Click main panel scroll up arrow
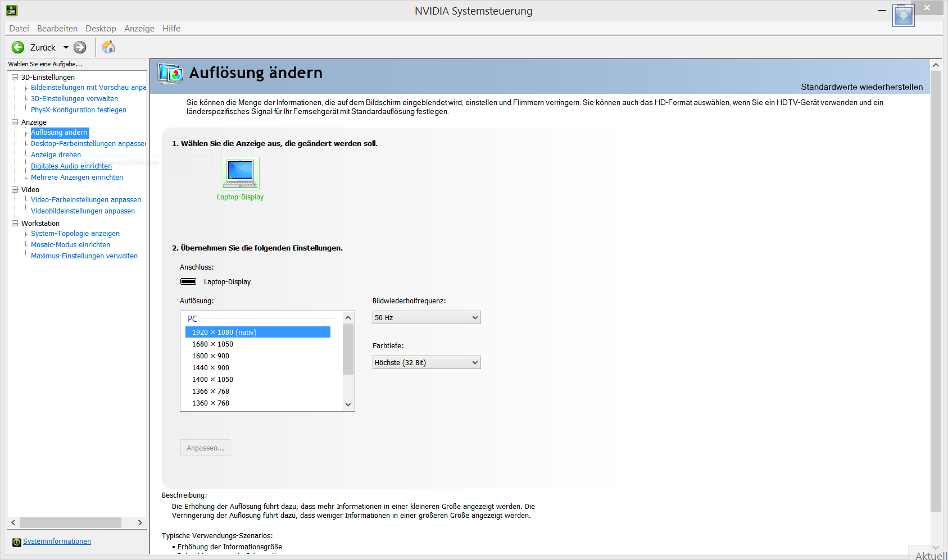Viewport: 948px width, 560px height. tap(936, 65)
